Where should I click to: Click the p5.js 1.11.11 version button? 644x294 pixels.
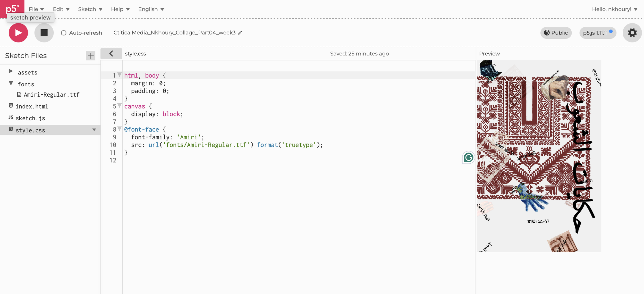coord(598,33)
